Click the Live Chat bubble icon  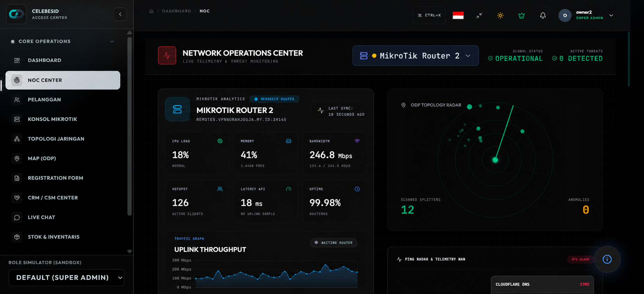coord(17,217)
